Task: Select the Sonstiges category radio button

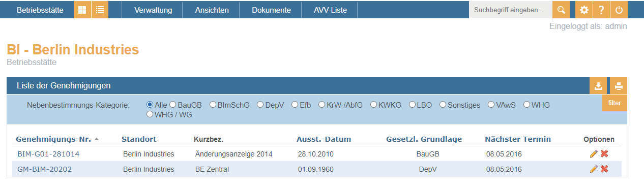Action: 443,105
